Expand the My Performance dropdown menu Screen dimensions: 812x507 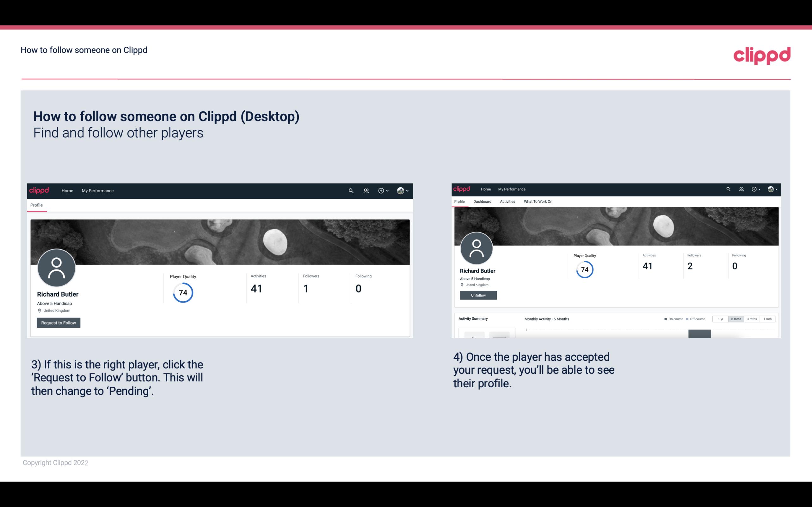click(x=97, y=190)
